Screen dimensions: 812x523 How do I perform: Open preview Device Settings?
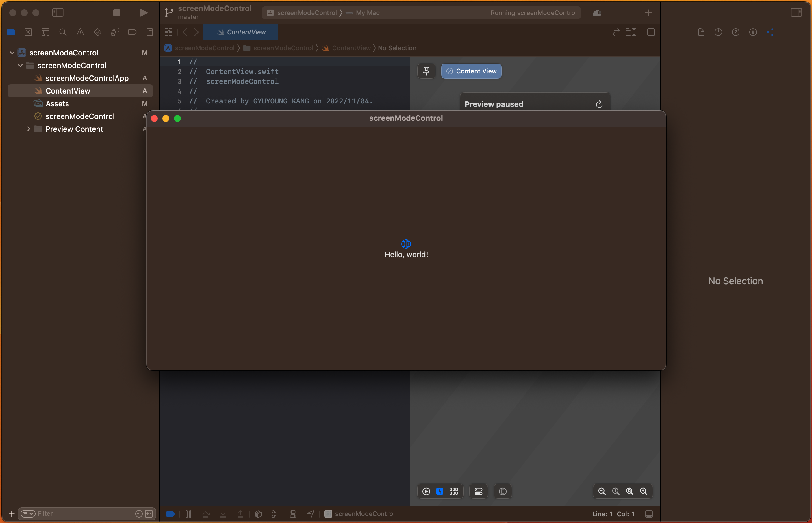[478, 492]
